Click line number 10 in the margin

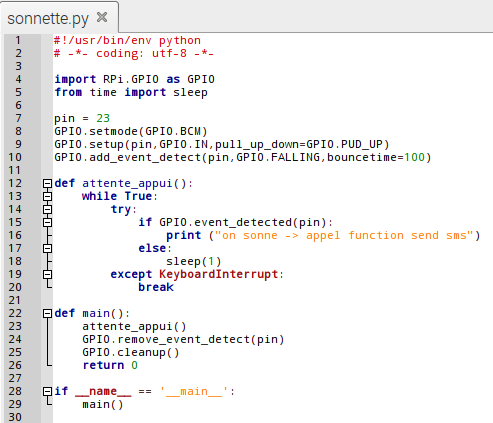pos(15,157)
